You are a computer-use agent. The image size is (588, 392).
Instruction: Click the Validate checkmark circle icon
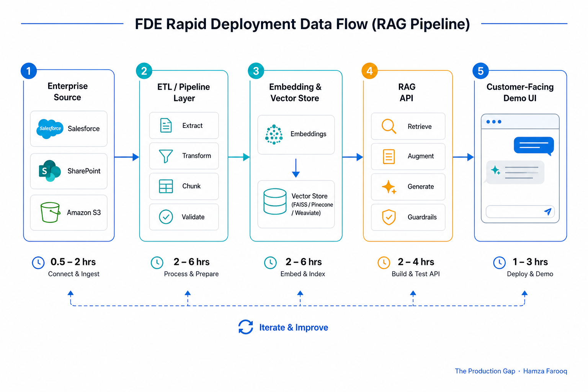166,217
